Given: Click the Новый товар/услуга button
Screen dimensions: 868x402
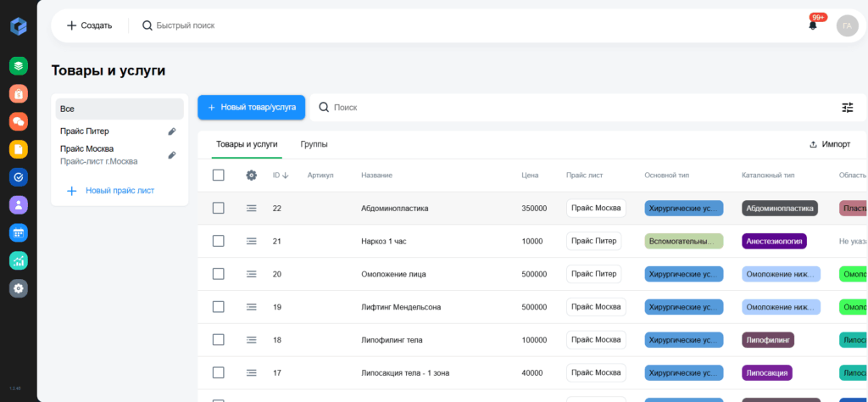Looking at the screenshot, I should coord(251,107).
